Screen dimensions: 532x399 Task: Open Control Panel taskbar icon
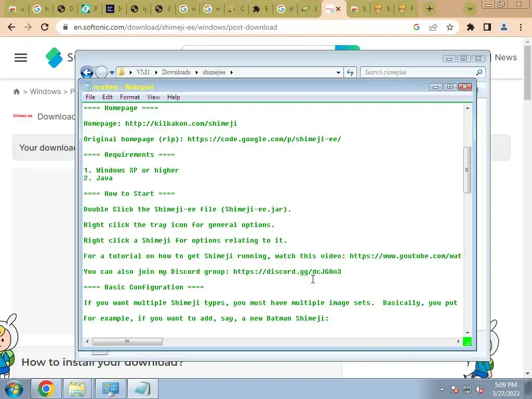coord(110,389)
